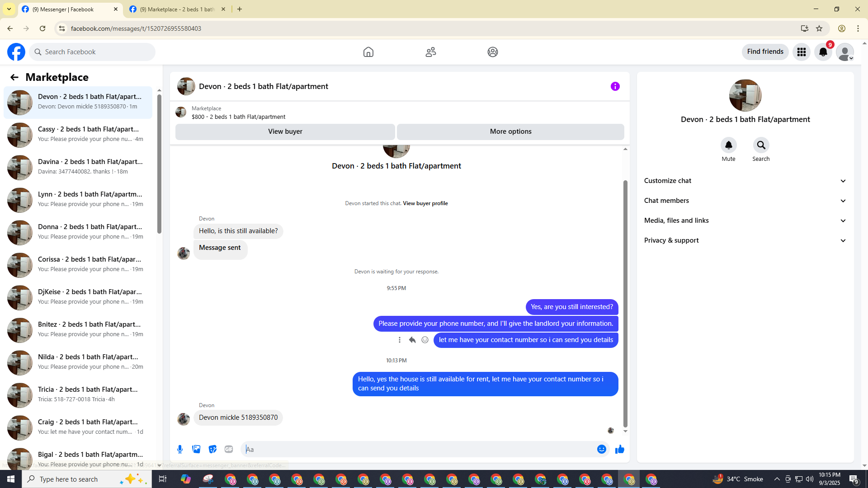Open the Facebook menu grid icon
The height and width of the screenshot is (488, 868).
pos(802,52)
